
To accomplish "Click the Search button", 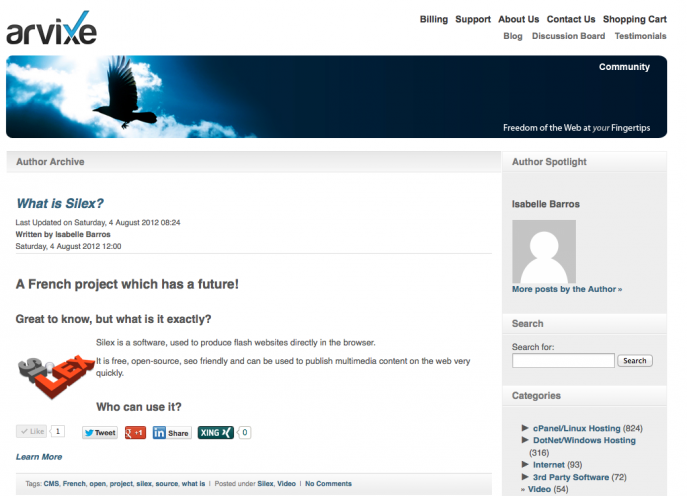I will tap(635, 360).
